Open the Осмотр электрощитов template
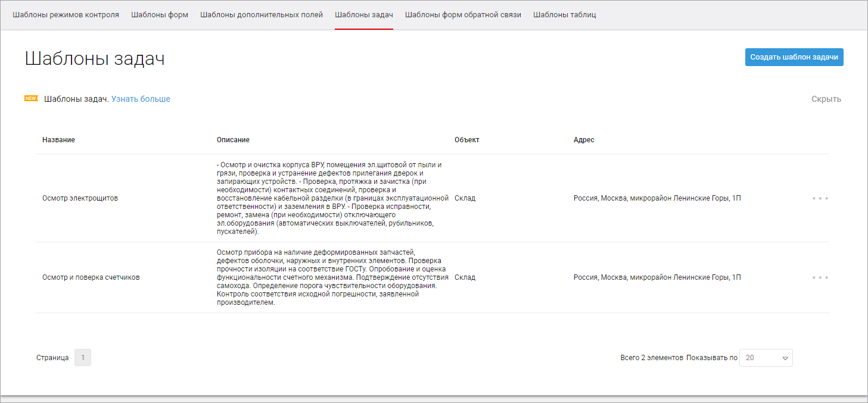868x403 pixels. pyautogui.click(x=80, y=198)
